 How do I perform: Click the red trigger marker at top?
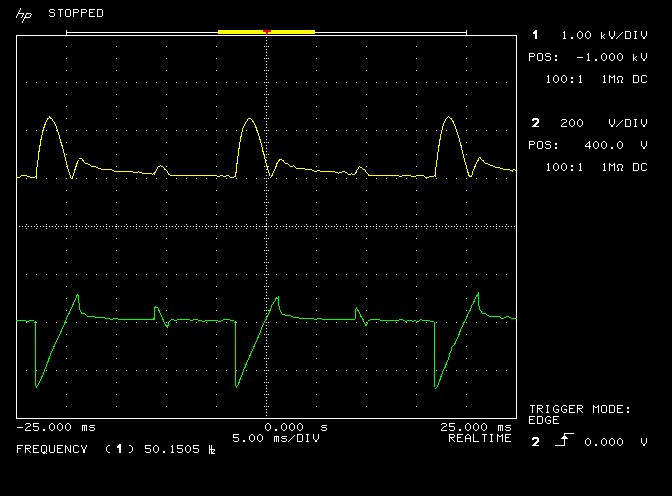point(267,32)
